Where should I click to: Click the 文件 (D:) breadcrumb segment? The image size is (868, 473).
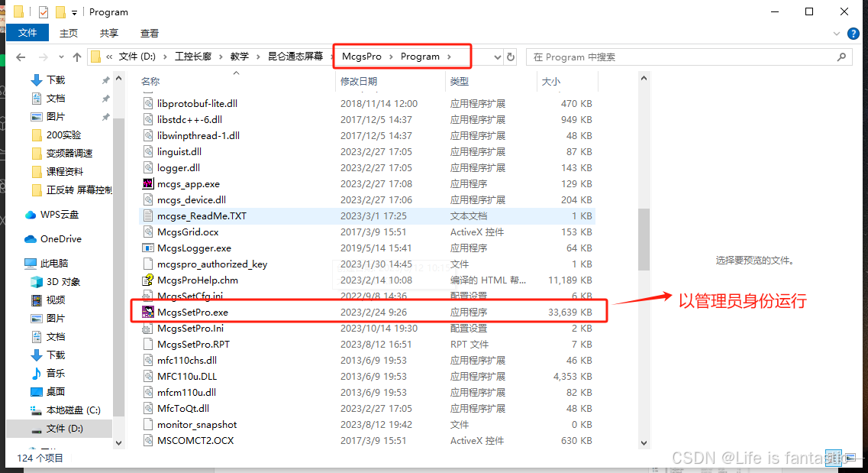[x=137, y=57]
